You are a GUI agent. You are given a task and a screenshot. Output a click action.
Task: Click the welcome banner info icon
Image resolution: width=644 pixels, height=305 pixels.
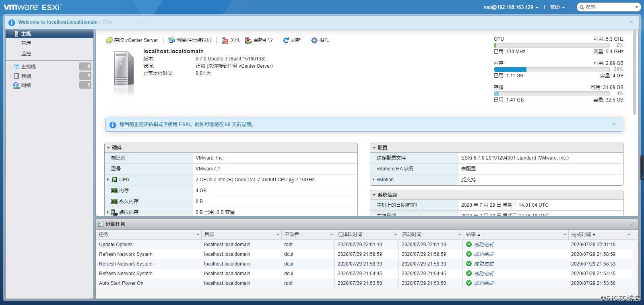coord(12,23)
